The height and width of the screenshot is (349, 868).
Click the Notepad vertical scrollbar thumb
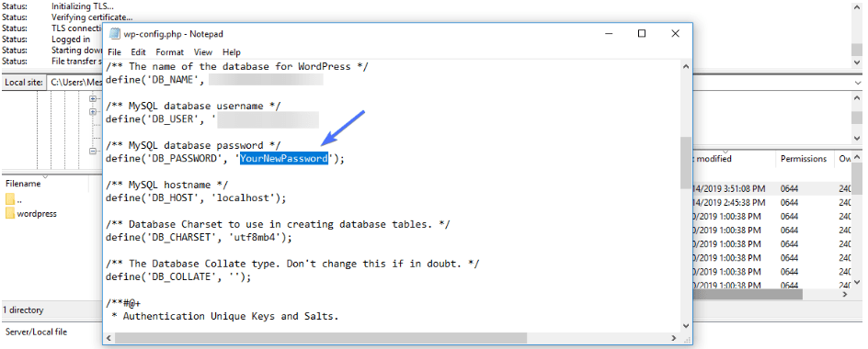click(686, 163)
